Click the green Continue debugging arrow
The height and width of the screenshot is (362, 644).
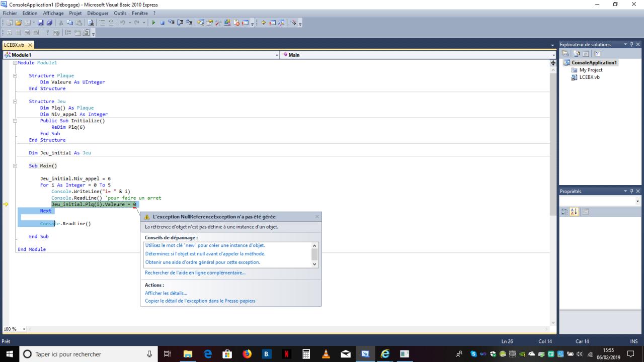coord(154,23)
